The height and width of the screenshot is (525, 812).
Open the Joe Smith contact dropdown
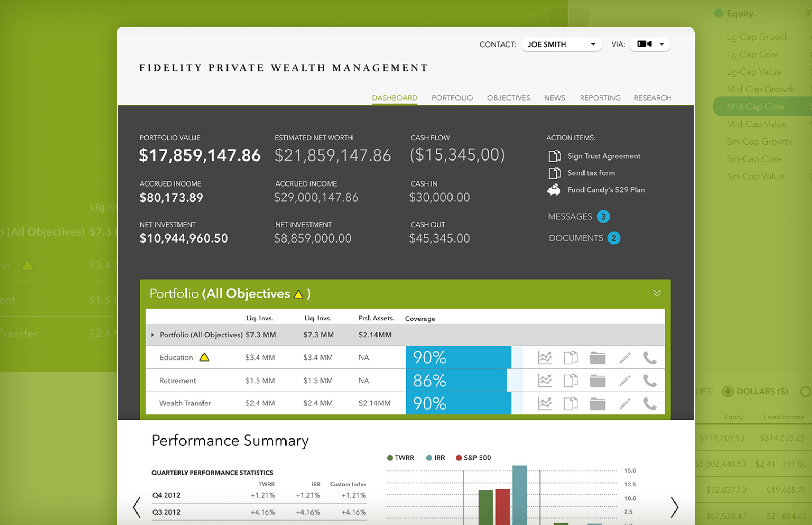561,44
